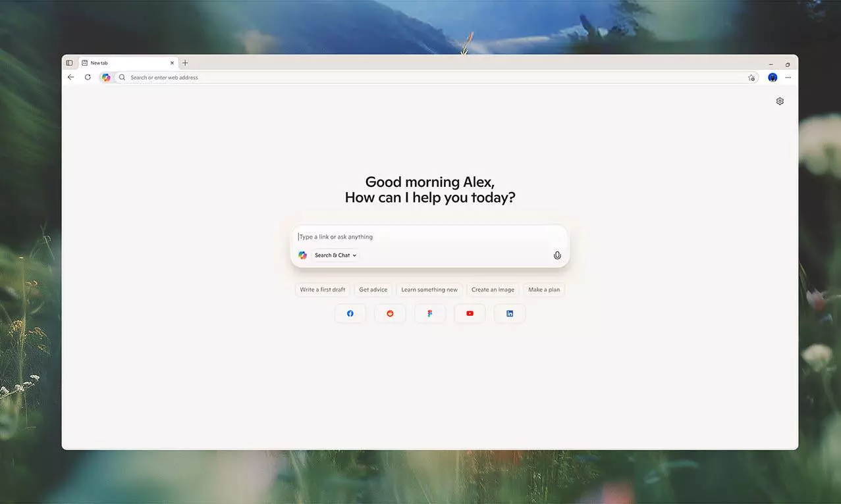The image size is (841, 504).
Task: Open the YouTube shortcut
Action: pyautogui.click(x=470, y=313)
